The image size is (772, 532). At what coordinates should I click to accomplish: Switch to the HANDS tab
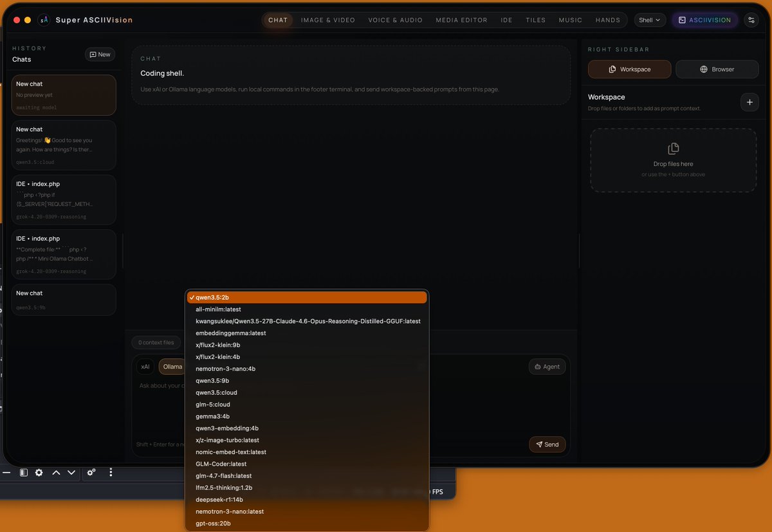[x=608, y=20]
